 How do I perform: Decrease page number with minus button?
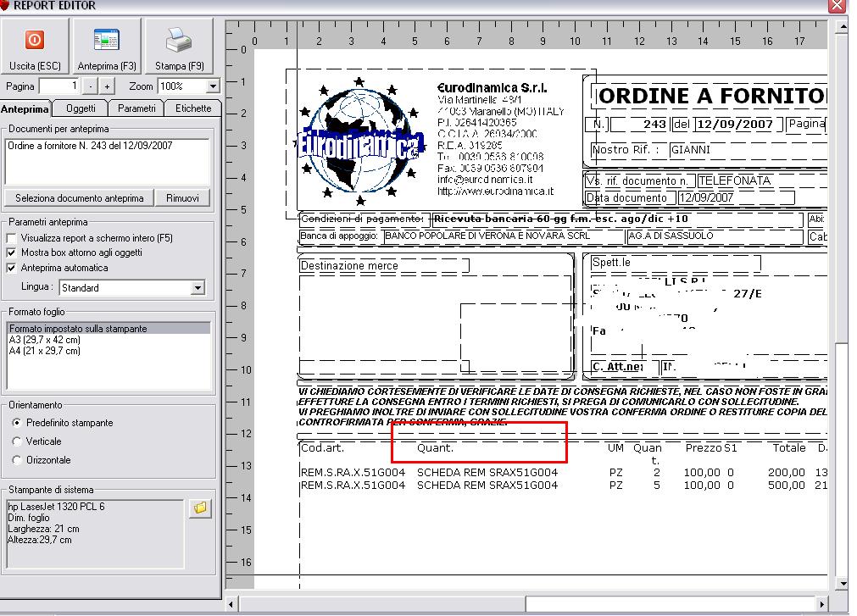point(92,86)
